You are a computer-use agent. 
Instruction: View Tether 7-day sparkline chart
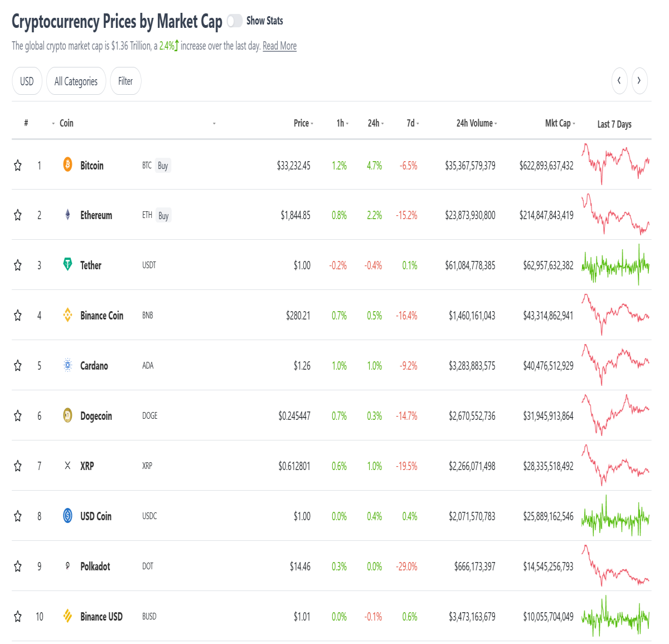(615, 265)
